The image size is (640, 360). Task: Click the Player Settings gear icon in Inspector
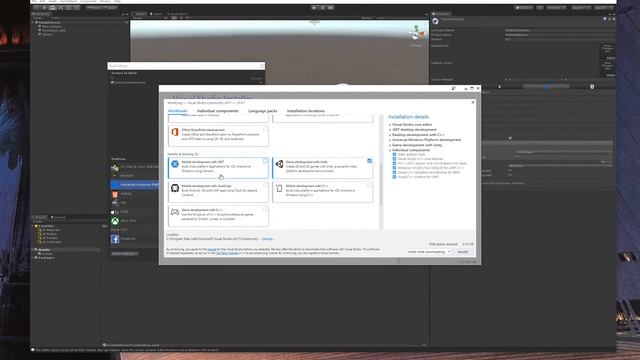[x=436, y=21]
